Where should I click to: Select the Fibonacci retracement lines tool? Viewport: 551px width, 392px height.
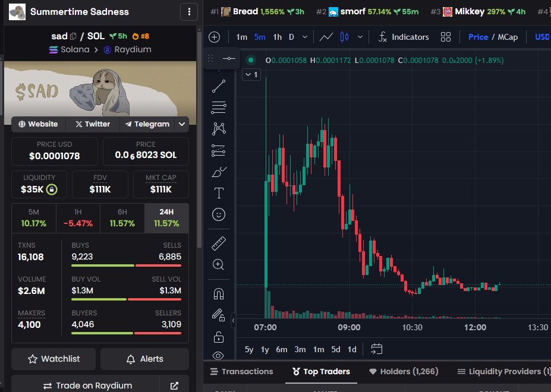click(x=219, y=108)
